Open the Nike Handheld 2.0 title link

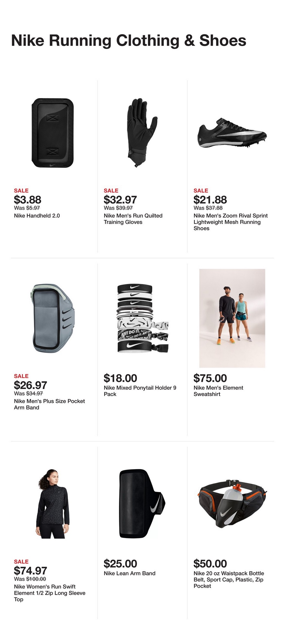pyautogui.click(x=37, y=216)
